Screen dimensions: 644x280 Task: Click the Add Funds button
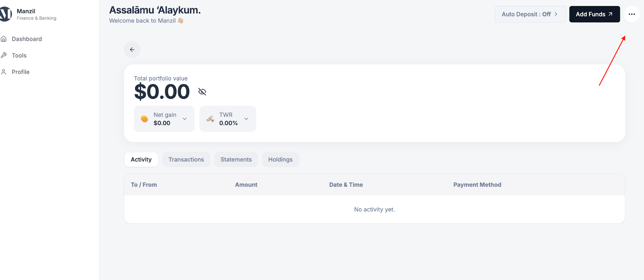pos(594,14)
